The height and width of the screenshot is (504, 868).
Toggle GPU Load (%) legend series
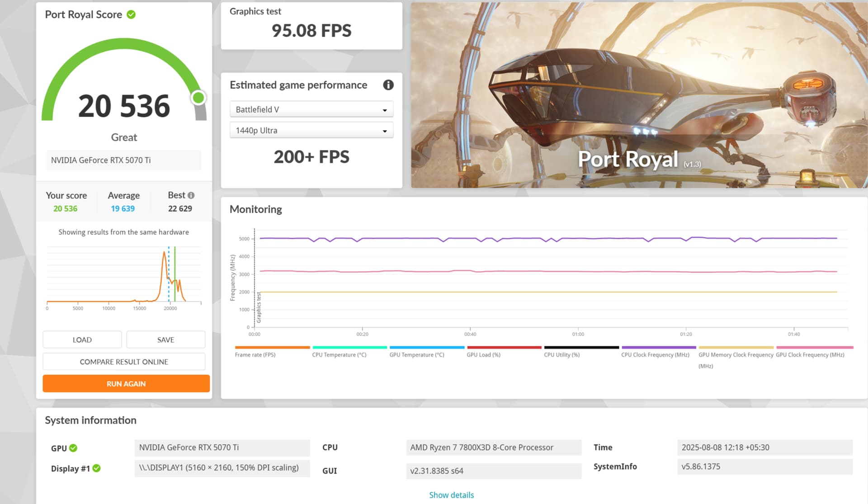point(483,355)
